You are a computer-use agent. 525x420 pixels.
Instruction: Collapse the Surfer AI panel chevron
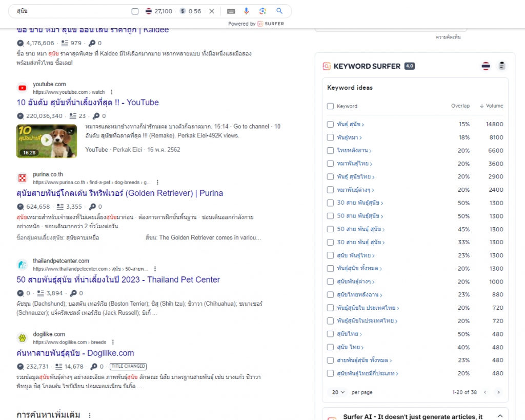tap(500, 416)
